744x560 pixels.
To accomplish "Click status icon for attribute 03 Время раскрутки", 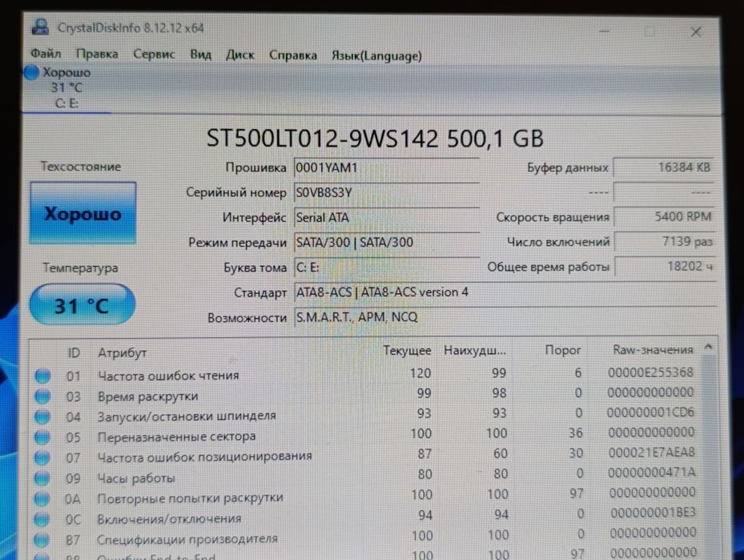I will tap(42, 397).
